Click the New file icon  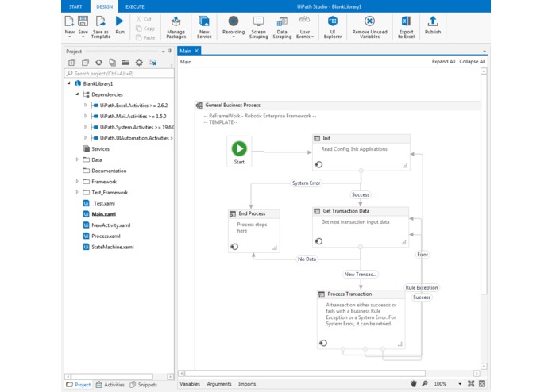pyautogui.click(x=69, y=21)
